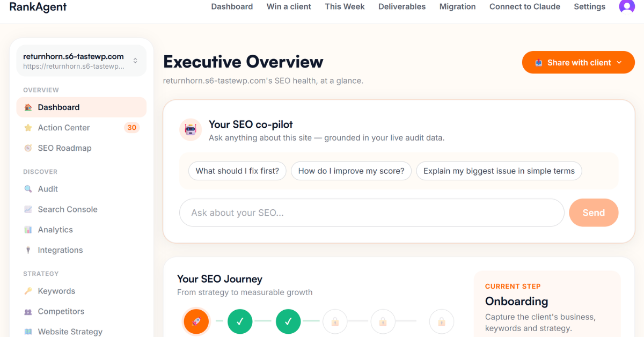Click the Action Center star icon
The width and height of the screenshot is (644, 337).
pos(28,128)
